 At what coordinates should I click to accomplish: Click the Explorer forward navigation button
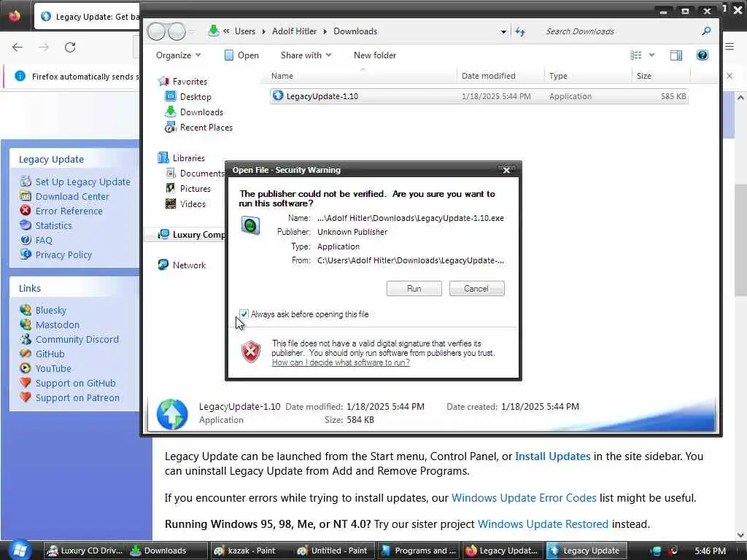177,31
